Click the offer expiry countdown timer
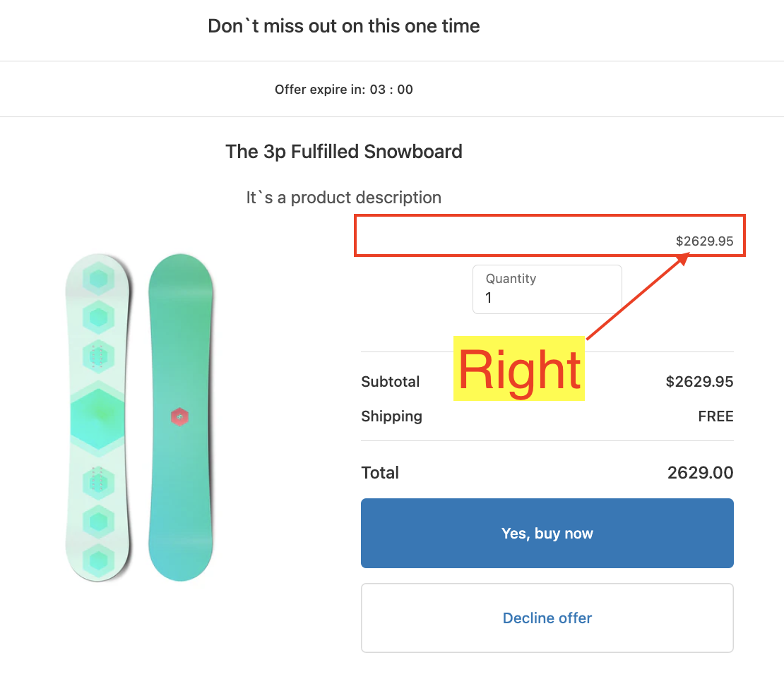The width and height of the screenshot is (784, 679). pyautogui.click(x=391, y=90)
